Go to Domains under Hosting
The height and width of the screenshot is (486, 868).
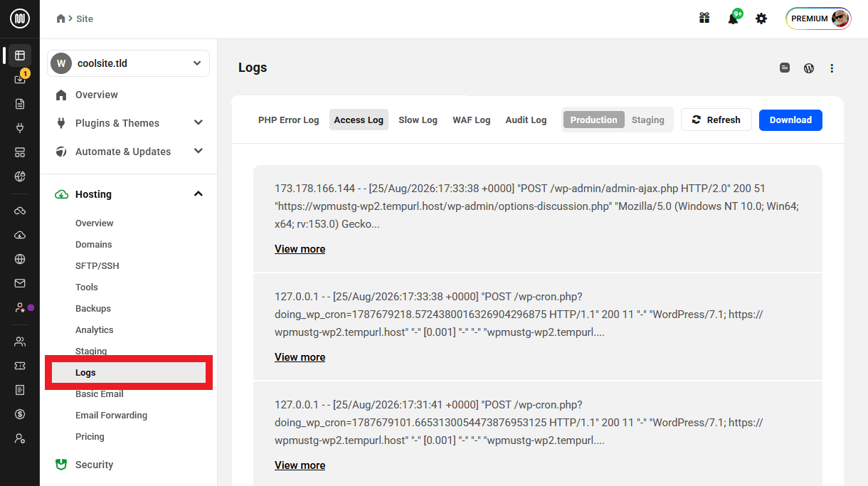94,244
